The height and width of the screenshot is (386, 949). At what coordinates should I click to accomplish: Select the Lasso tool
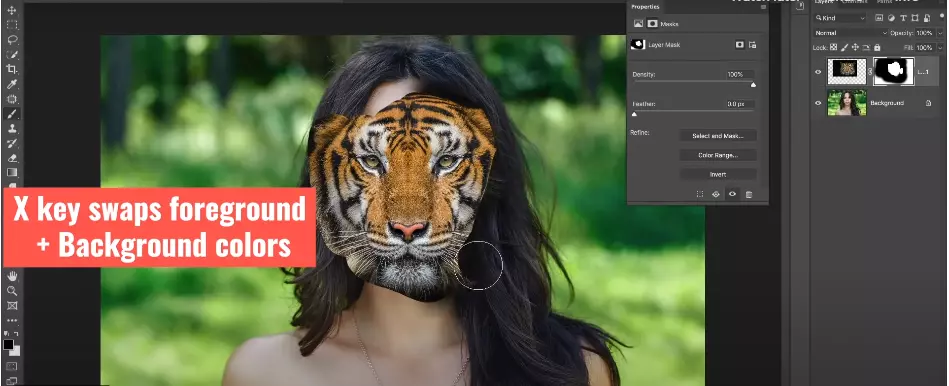[x=11, y=40]
